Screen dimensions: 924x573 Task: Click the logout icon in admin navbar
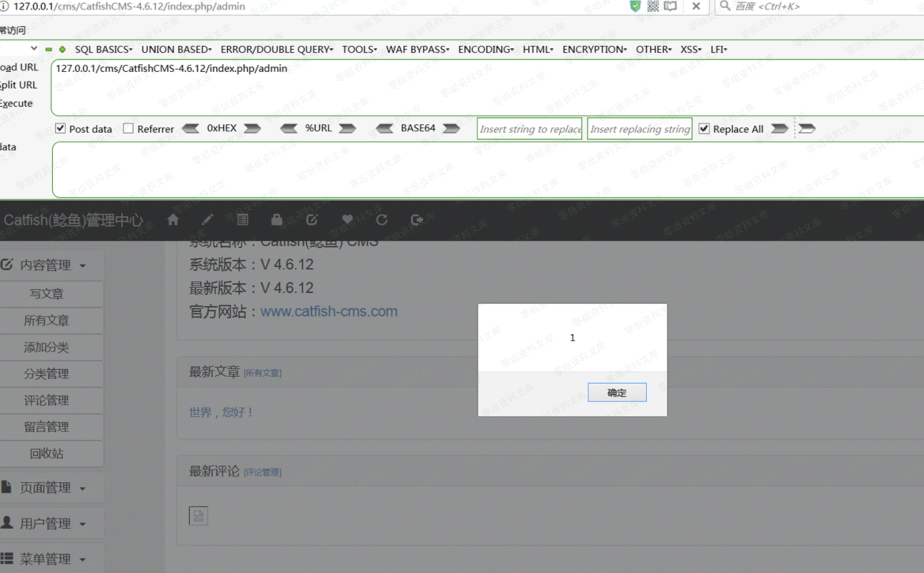coord(417,220)
